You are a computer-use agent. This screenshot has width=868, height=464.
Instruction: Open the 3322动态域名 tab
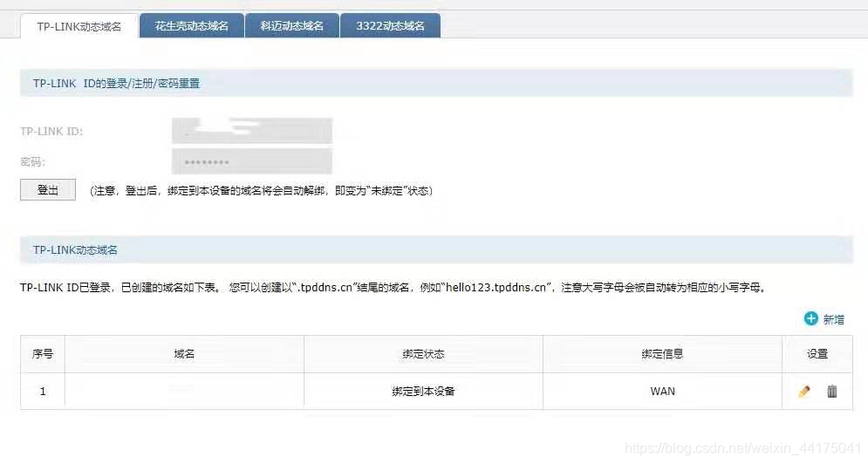click(390, 25)
